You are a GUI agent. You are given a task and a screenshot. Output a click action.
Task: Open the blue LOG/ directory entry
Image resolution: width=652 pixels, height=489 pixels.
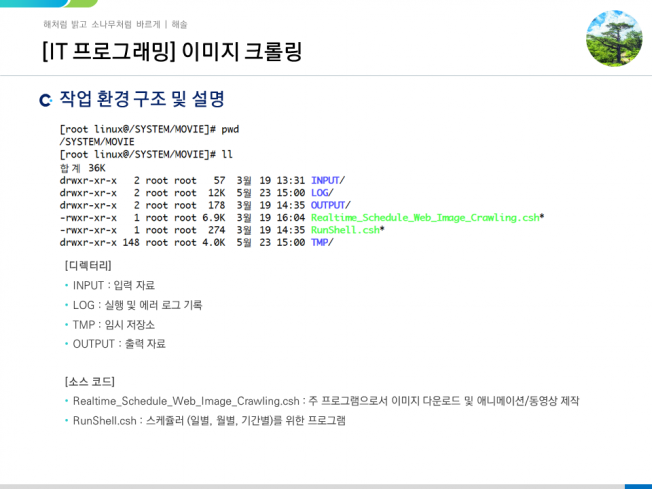(x=322, y=192)
